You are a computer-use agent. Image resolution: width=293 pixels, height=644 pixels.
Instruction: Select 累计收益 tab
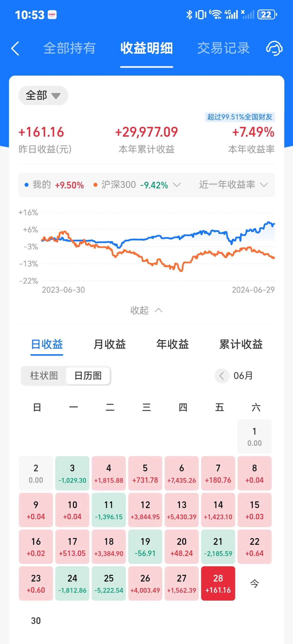pyautogui.click(x=241, y=344)
